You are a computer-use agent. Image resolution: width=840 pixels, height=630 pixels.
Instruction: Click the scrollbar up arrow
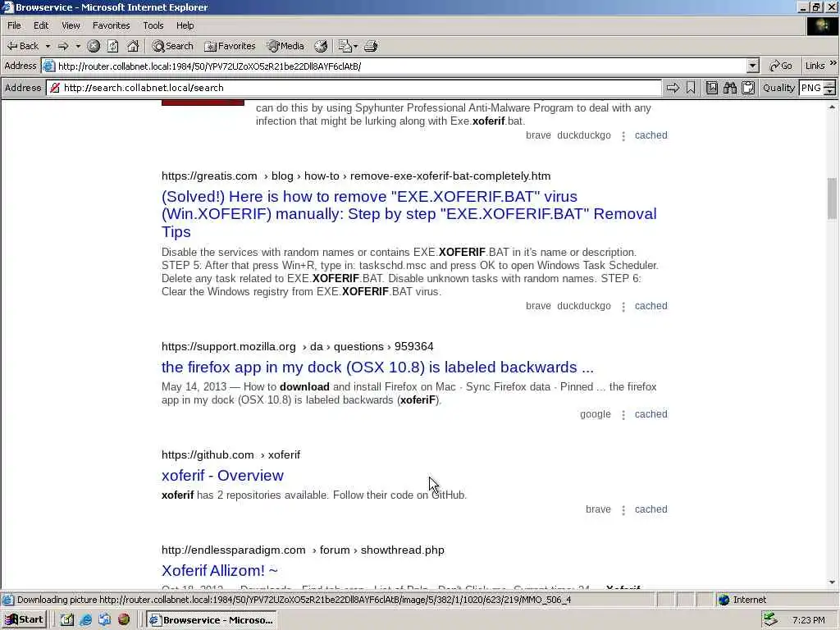coord(832,107)
